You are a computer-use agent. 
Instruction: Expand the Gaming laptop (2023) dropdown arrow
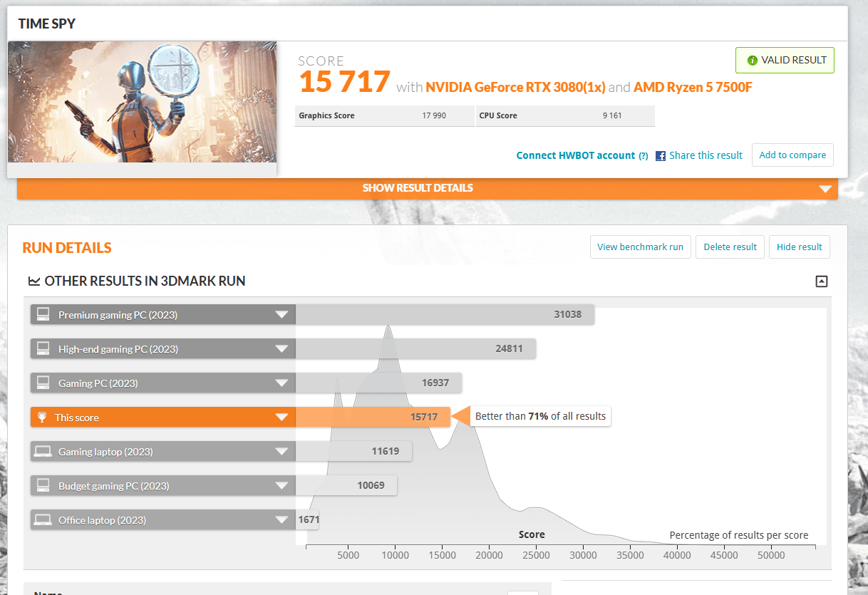pyautogui.click(x=282, y=452)
